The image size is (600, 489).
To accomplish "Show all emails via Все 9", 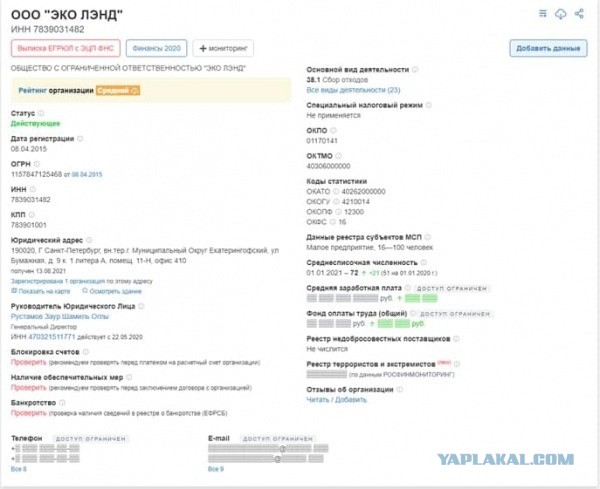I will click(x=215, y=468).
